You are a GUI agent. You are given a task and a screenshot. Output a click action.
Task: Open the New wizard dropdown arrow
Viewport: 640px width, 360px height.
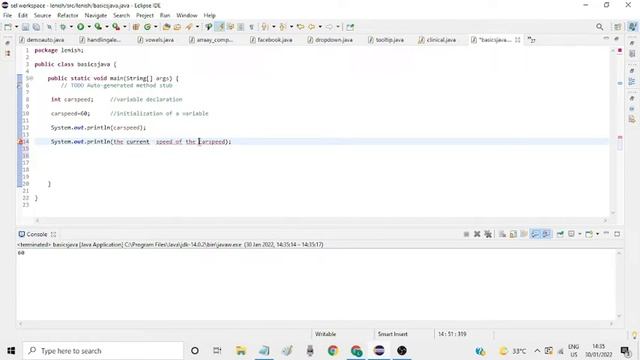[16, 27]
